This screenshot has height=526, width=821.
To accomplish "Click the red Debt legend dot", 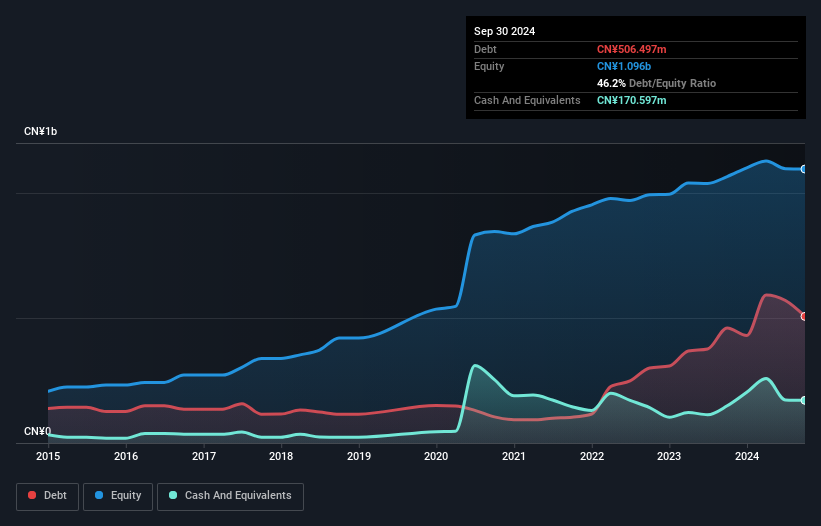I will 32,495.
